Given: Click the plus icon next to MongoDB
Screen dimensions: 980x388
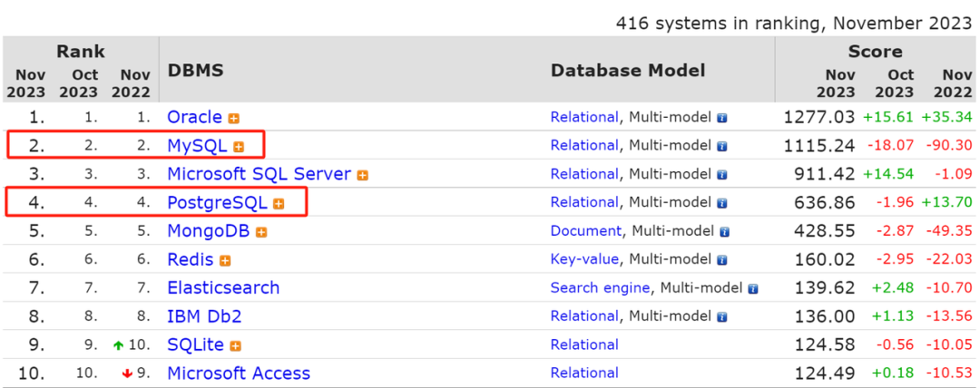Looking at the screenshot, I should pos(261,232).
